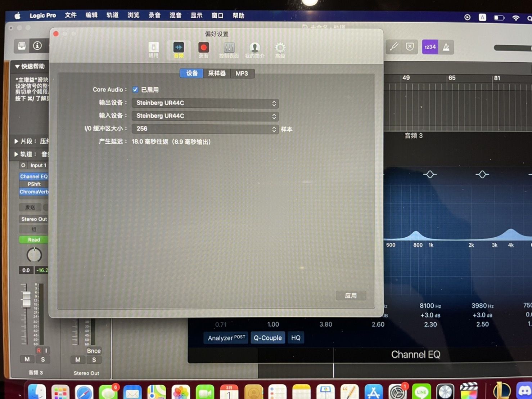Open the 控制表面 (Control Surfaces) preferences icon
The image size is (532, 399).
[229, 49]
